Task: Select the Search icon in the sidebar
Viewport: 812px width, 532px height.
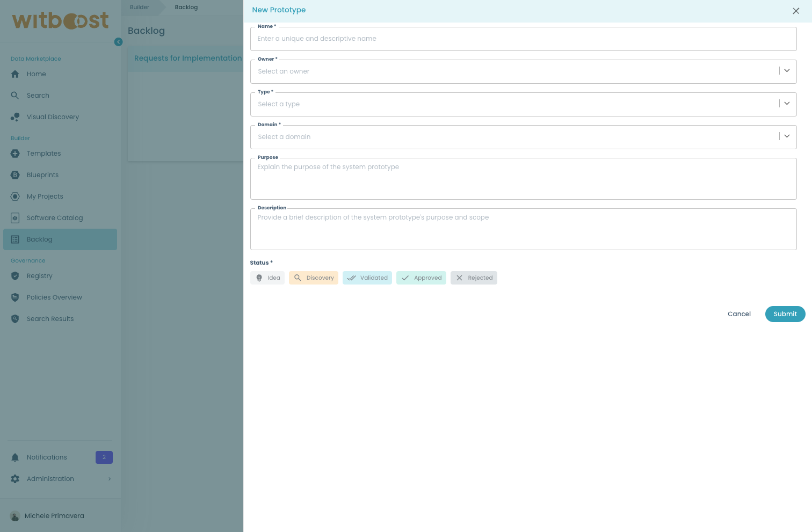Action: pyautogui.click(x=15, y=96)
